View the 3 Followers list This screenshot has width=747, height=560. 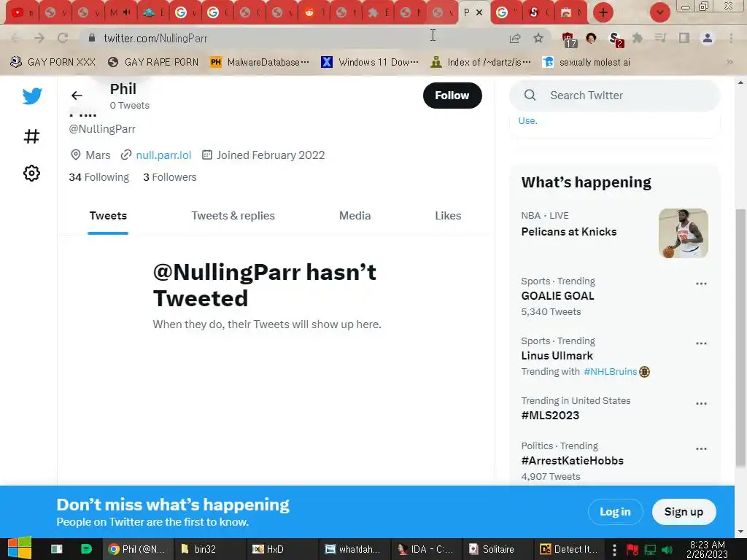pos(169,177)
